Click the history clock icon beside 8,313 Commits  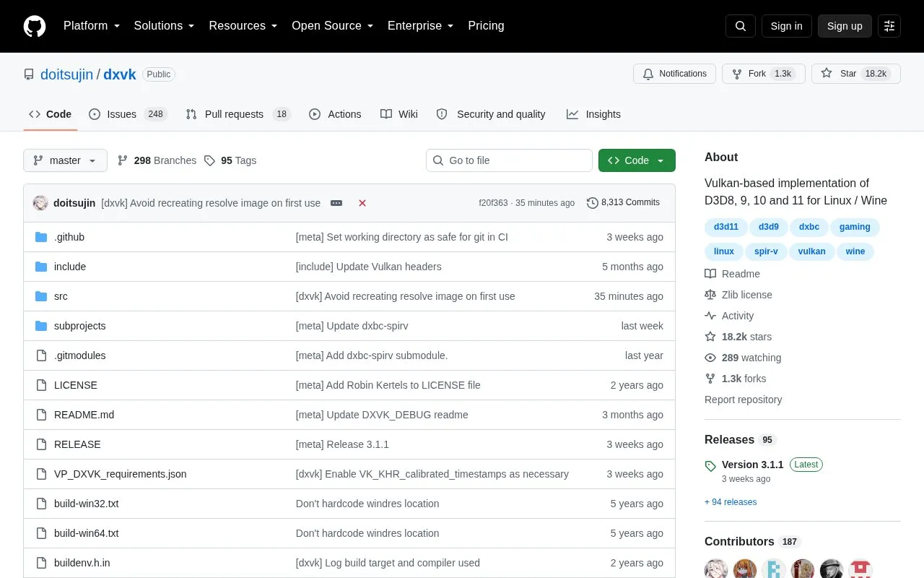click(593, 203)
